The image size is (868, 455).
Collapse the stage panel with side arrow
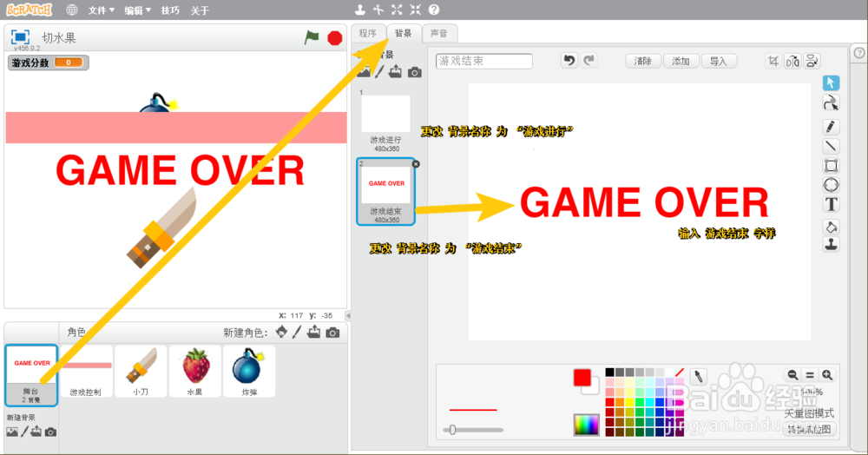348,315
